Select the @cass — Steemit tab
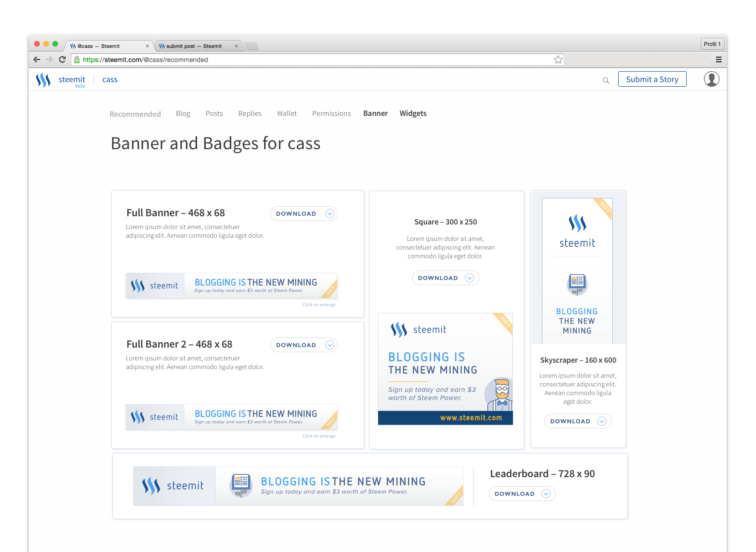Image resolution: width=756 pixels, height=552 pixels. [x=109, y=46]
